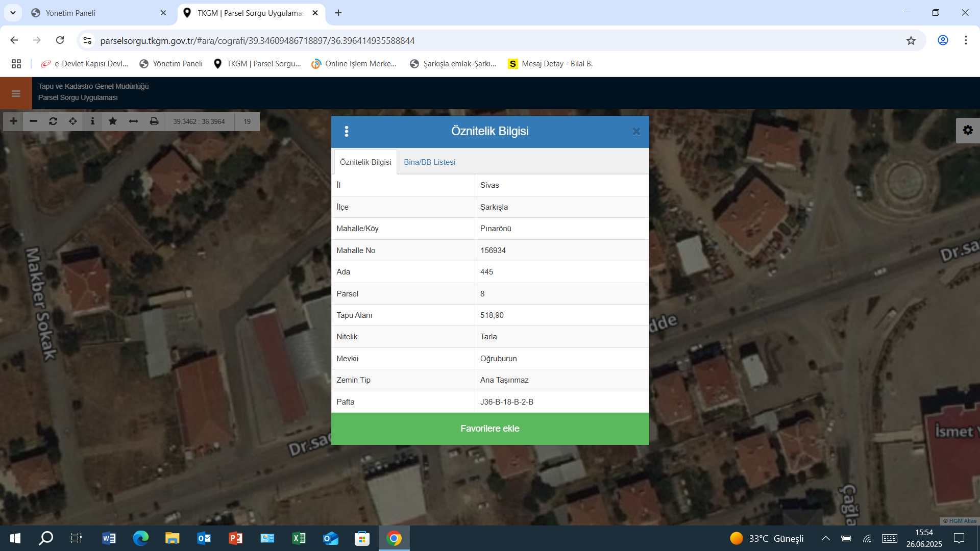Bookmark this page with star icon
The height and width of the screenshot is (551, 980).
tap(911, 40)
